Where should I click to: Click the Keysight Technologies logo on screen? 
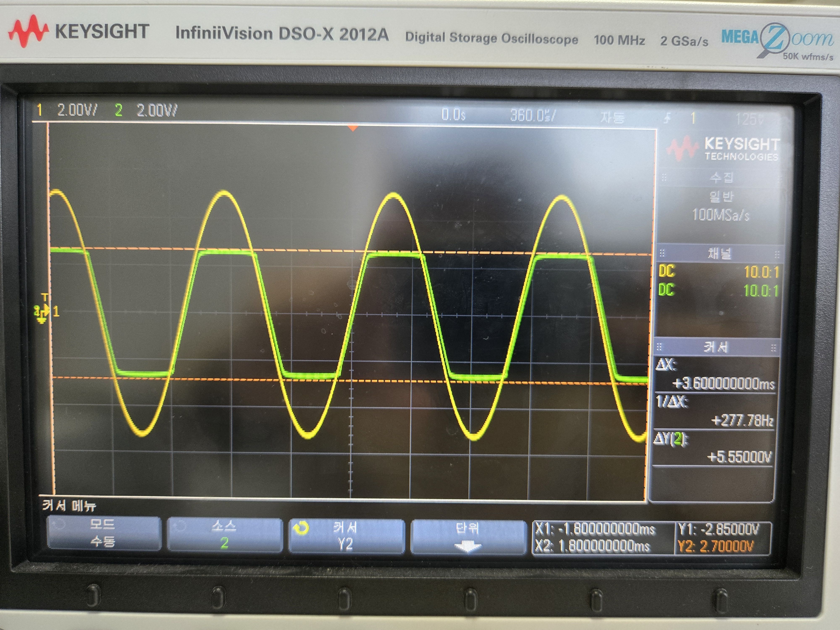pos(723,148)
